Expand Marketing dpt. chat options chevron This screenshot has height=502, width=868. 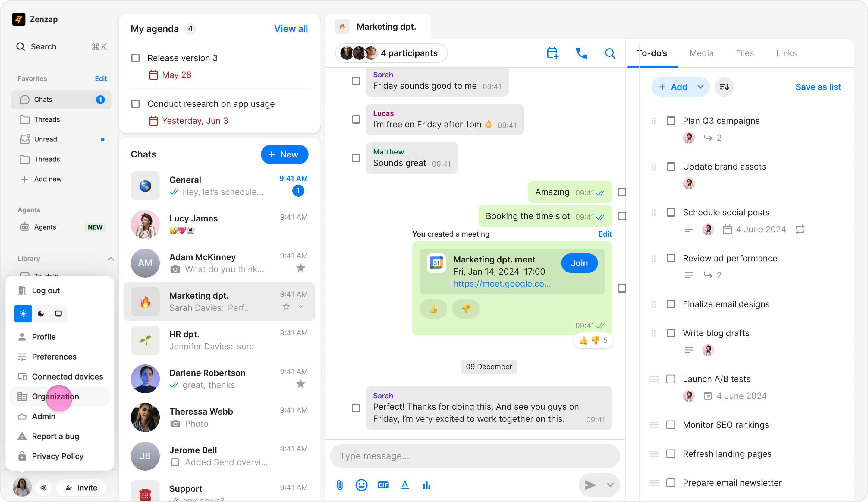301,307
